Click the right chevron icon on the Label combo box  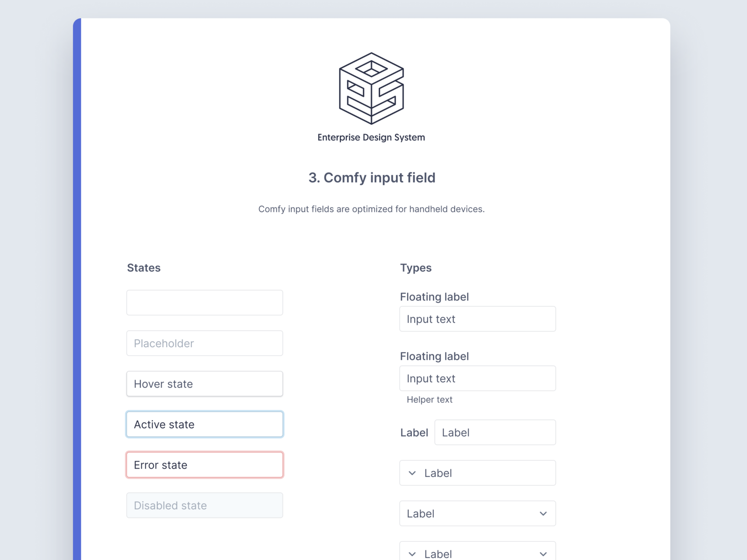[543, 513]
